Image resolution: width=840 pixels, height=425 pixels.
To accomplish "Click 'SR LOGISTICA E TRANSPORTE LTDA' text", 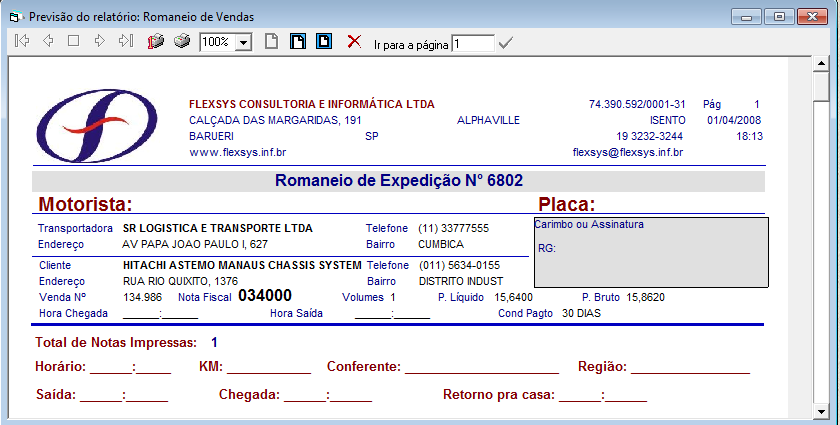I will 218,228.
